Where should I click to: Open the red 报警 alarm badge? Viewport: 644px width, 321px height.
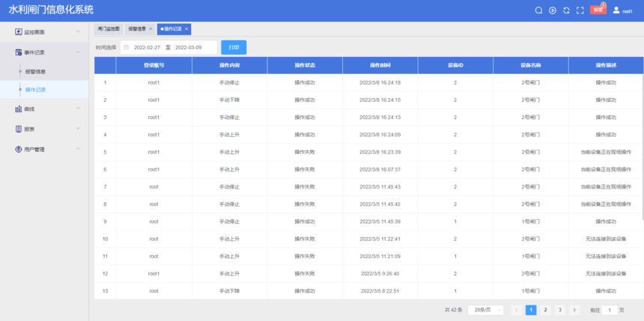598,10
